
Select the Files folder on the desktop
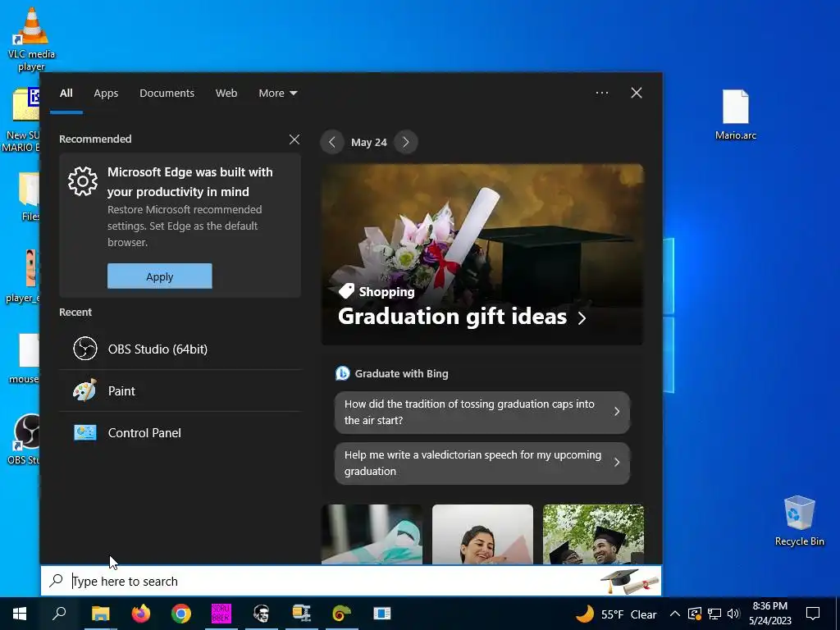click(30, 196)
